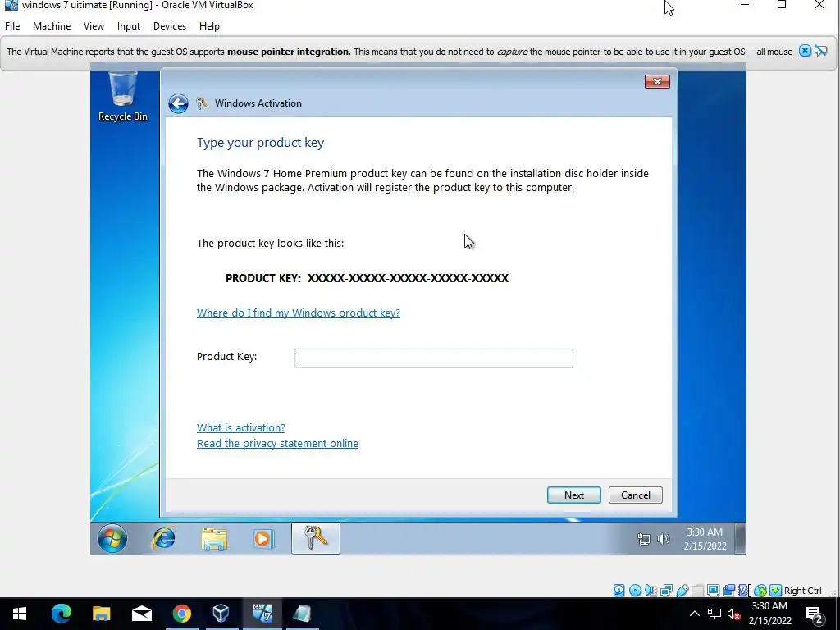This screenshot has width=840, height=630.
Task: Dismiss the mouse integration notification
Action: (x=805, y=51)
